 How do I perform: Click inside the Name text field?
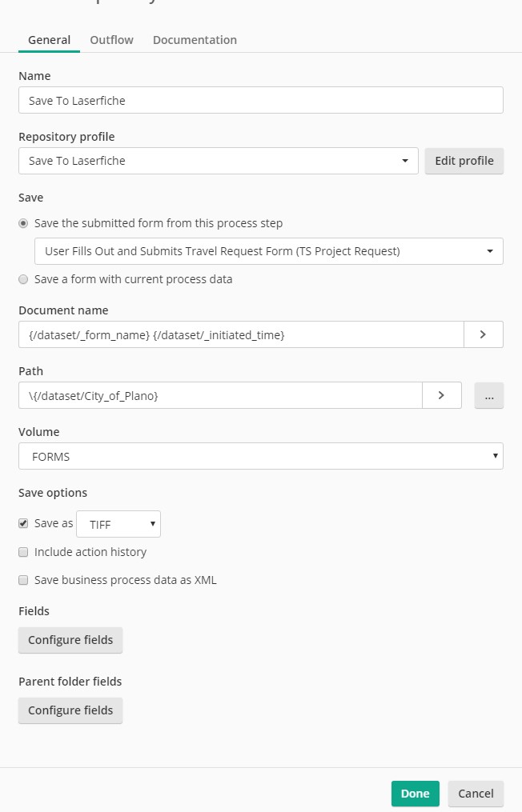tap(260, 100)
